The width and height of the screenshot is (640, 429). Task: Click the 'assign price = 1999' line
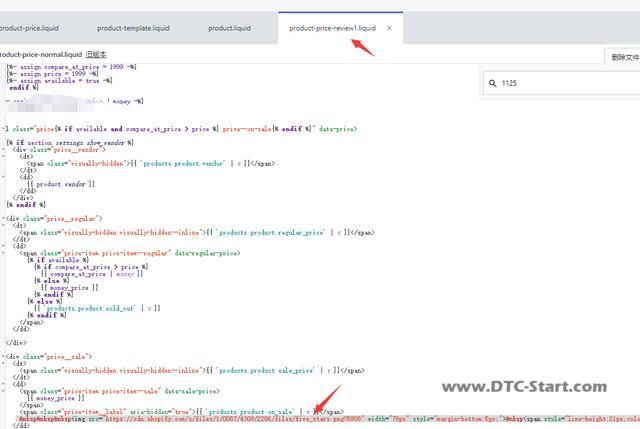[x=52, y=73]
